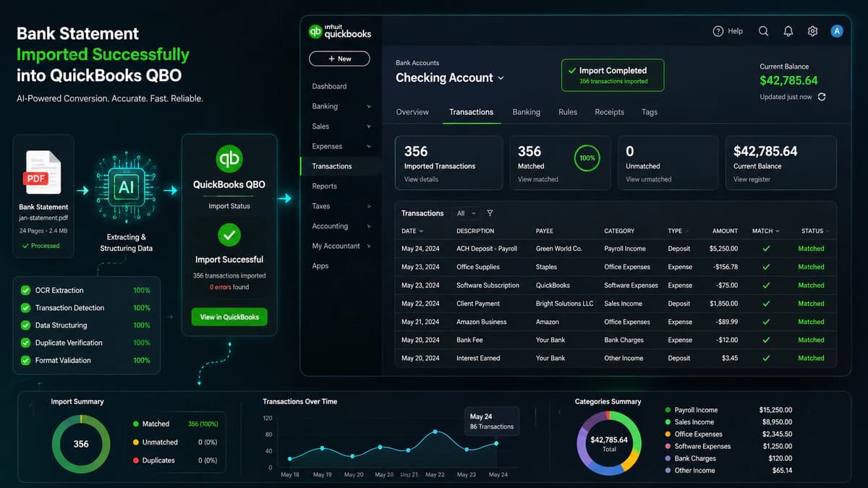Click the Duplicate Verification check icon

click(x=25, y=343)
